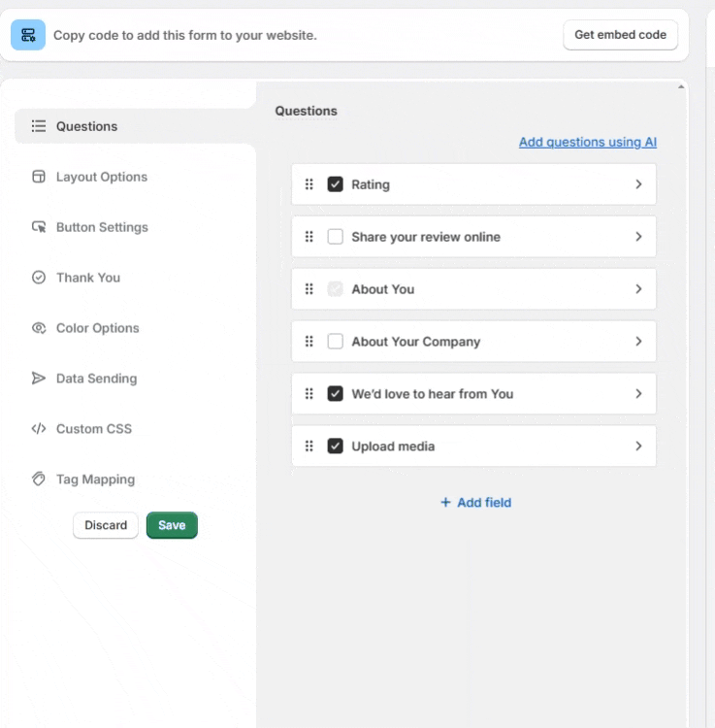Uncheck the Upload media checkbox
The image size is (715, 728).
pos(336,447)
